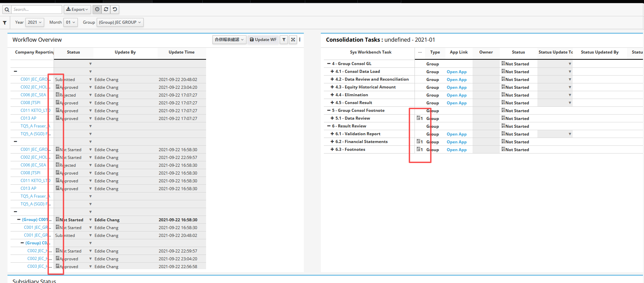This screenshot has width=644, height=283.
Task: Maximize the Workflow Overview panel
Action: (x=293, y=40)
